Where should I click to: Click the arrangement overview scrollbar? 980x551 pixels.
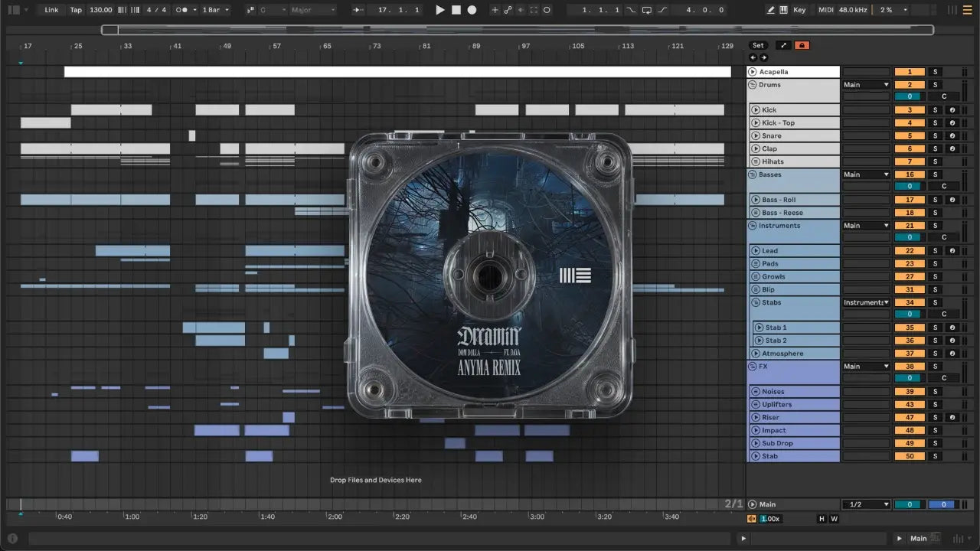(x=518, y=30)
